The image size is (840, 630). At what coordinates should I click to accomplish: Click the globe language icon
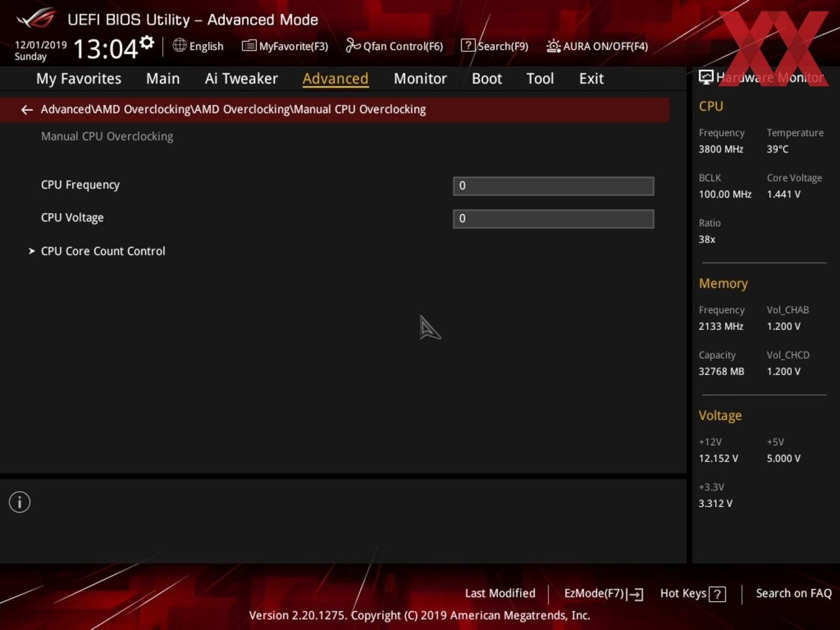pos(179,45)
